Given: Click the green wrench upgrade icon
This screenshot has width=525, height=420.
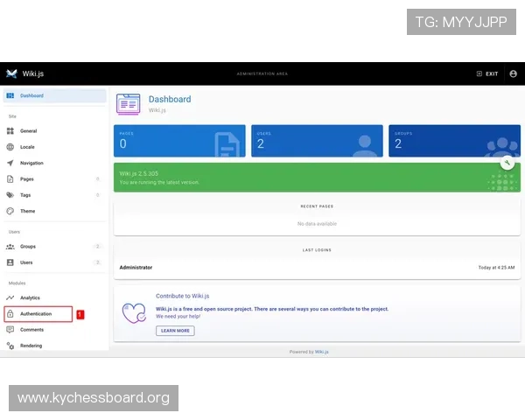Looking at the screenshot, I should (x=507, y=163).
